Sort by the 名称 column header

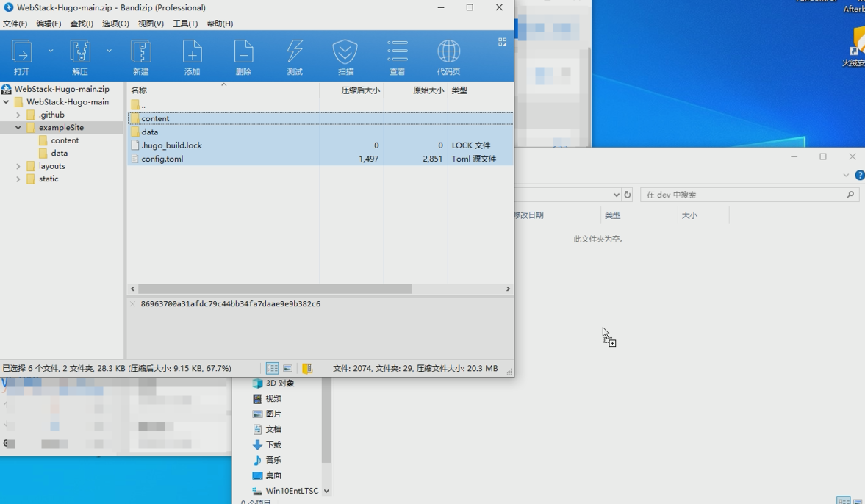139,90
